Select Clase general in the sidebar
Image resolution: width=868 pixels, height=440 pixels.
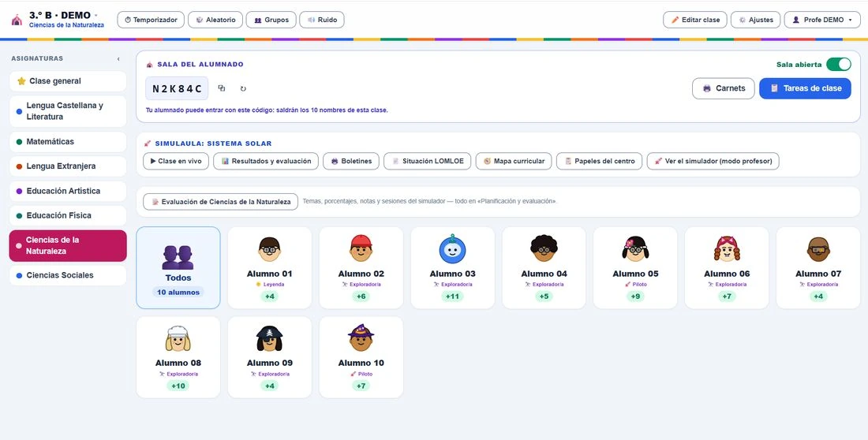(x=68, y=81)
